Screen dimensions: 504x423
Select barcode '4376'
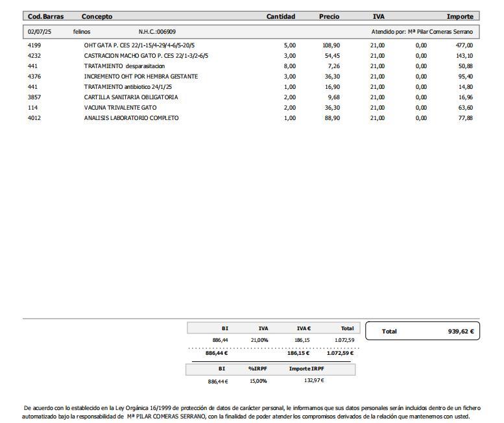(x=34, y=76)
